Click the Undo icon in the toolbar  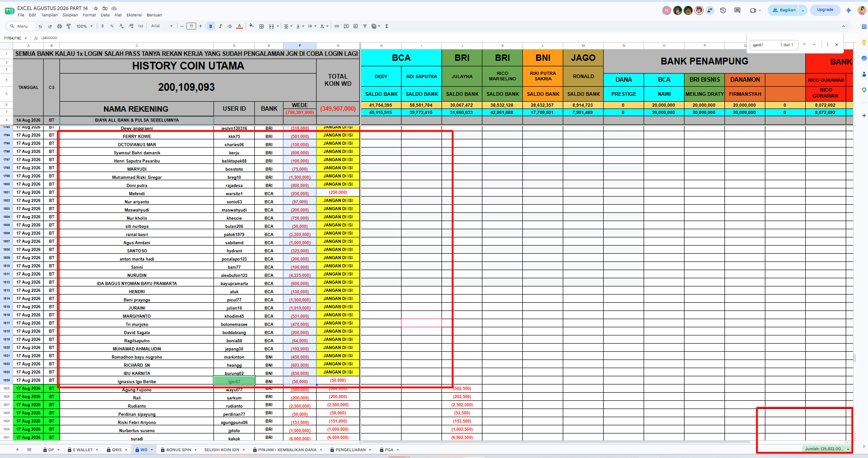[40, 26]
